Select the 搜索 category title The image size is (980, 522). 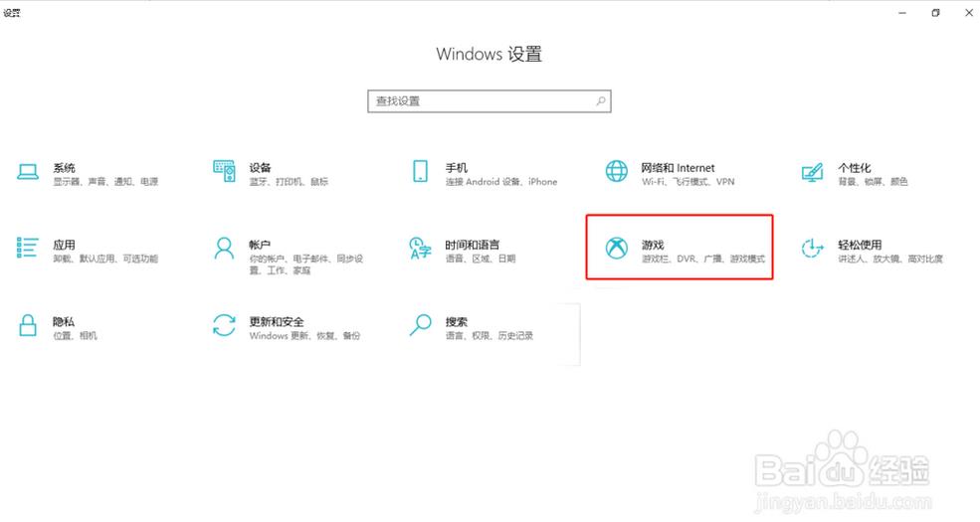pos(457,321)
